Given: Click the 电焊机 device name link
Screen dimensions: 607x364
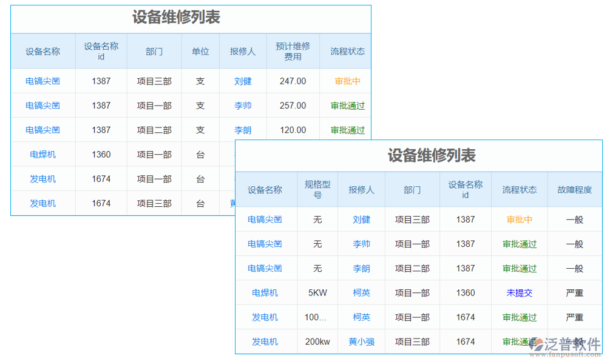Looking at the screenshot, I should tap(265, 292).
